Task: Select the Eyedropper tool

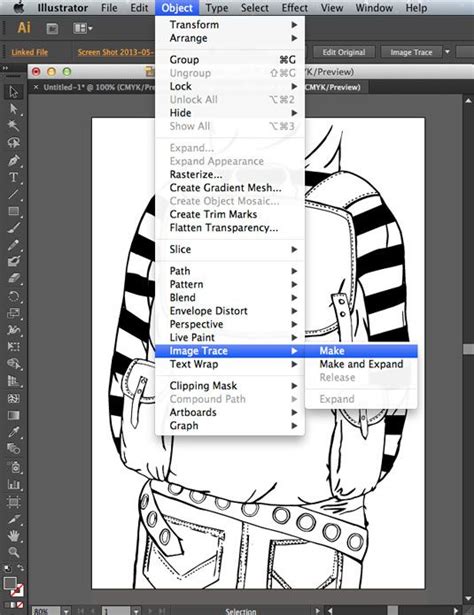Action: [13, 432]
